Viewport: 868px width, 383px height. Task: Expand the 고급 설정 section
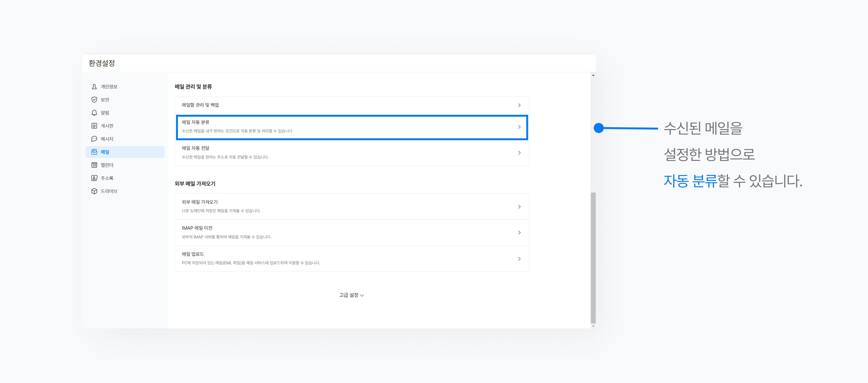tap(351, 295)
